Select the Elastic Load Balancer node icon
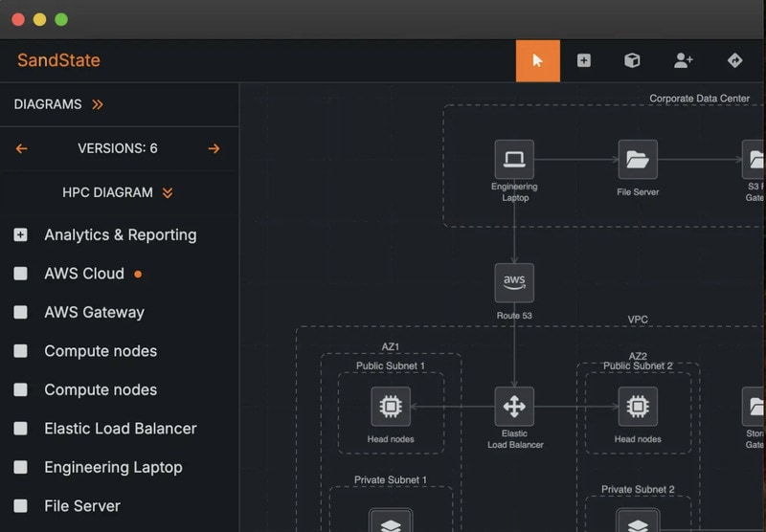Viewport: 766px width, 532px height. click(514, 407)
